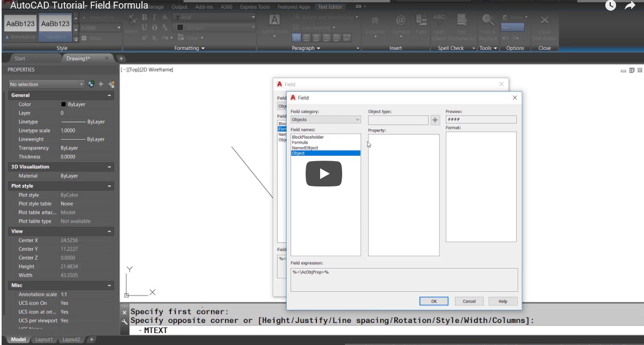Image resolution: width=644 pixels, height=345 pixels.
Task: Expand the Tools dropdown in the ribbon
Action: coord(489,47)
